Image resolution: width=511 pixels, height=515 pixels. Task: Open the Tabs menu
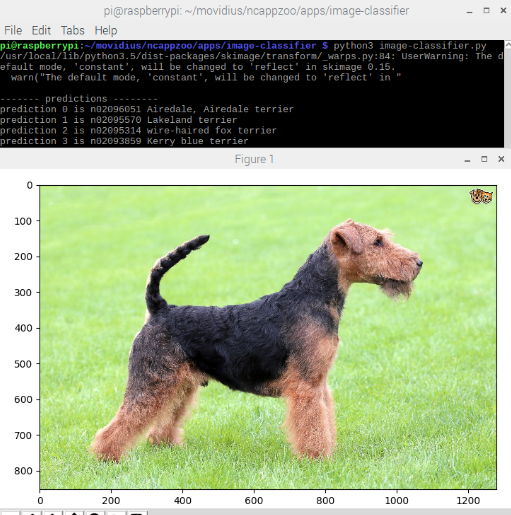pyautogui.click(x=72, y=30)
